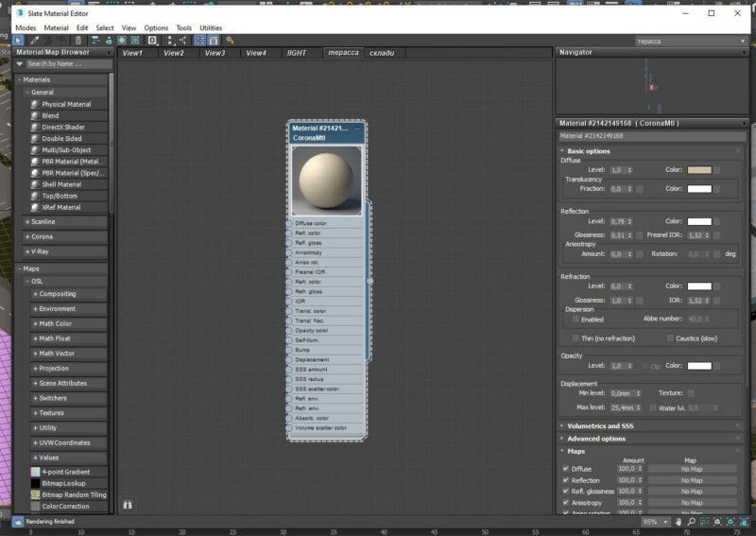Toggle the Parameter Editor icon
The image size is (756, 536).
pyautogui.click(x=214, y=41)
